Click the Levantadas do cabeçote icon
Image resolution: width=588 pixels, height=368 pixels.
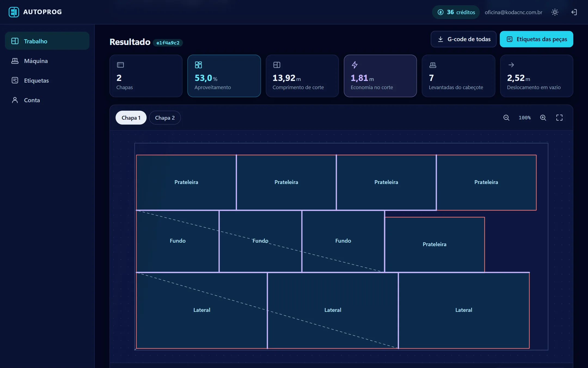click(x=433, y=65)
